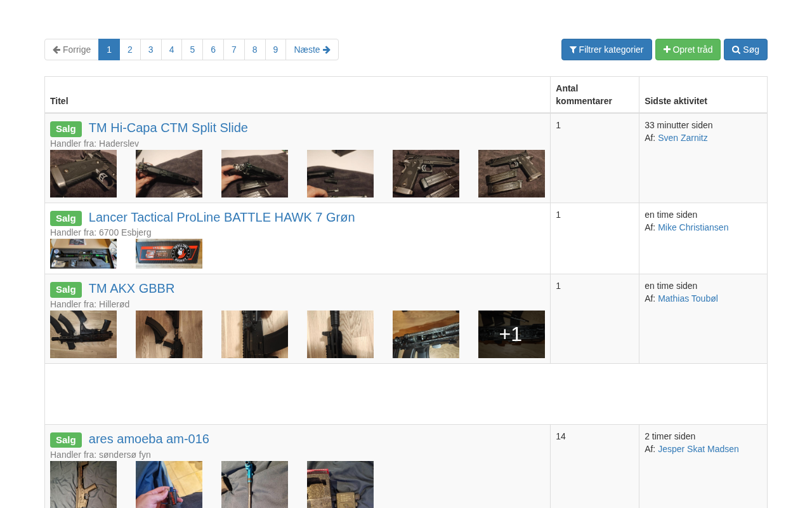Open first ares amoeba photo thumbnail
The width and height of the screenshot is (812, 508).
point(83,485)
